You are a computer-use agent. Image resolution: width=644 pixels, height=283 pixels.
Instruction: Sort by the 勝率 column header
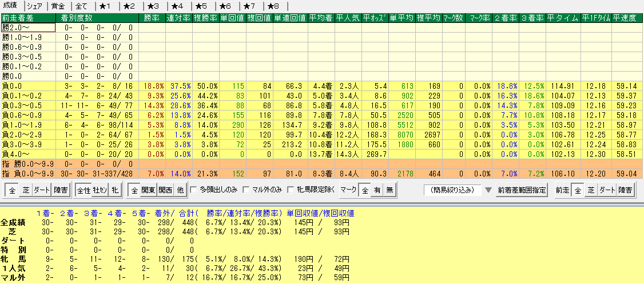click(x=152, y=18)
